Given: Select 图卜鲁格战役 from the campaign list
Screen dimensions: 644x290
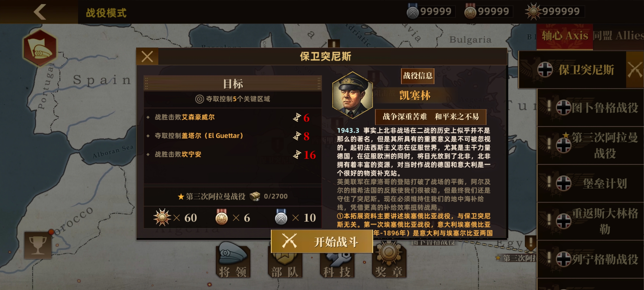Looking at the screenshot, I should tap(590, 108).
